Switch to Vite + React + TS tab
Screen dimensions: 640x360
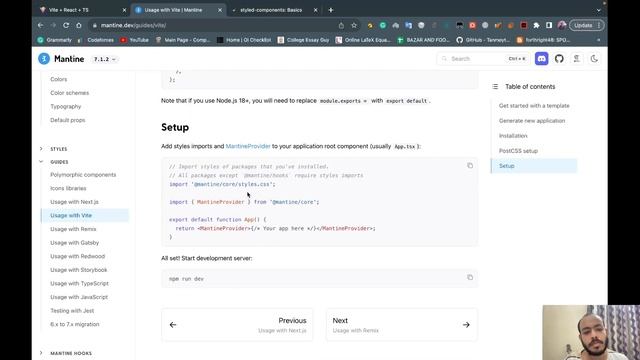(69, 10)
